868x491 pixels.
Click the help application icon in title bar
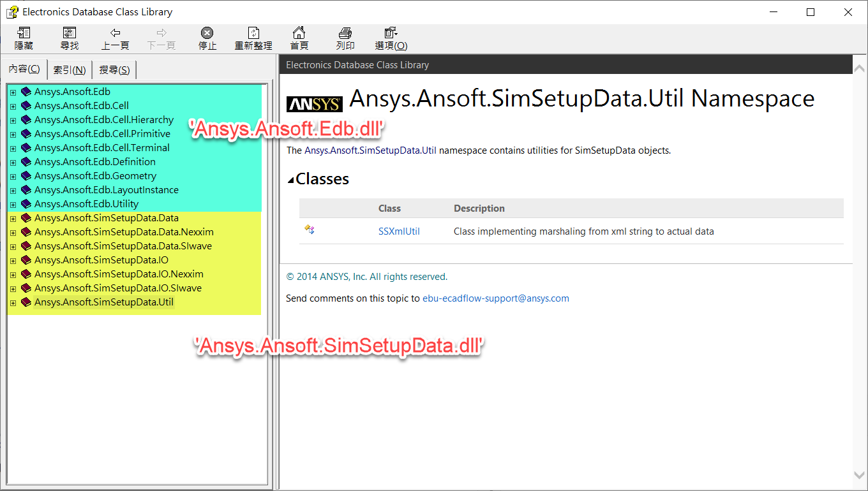tap(11, 11)
